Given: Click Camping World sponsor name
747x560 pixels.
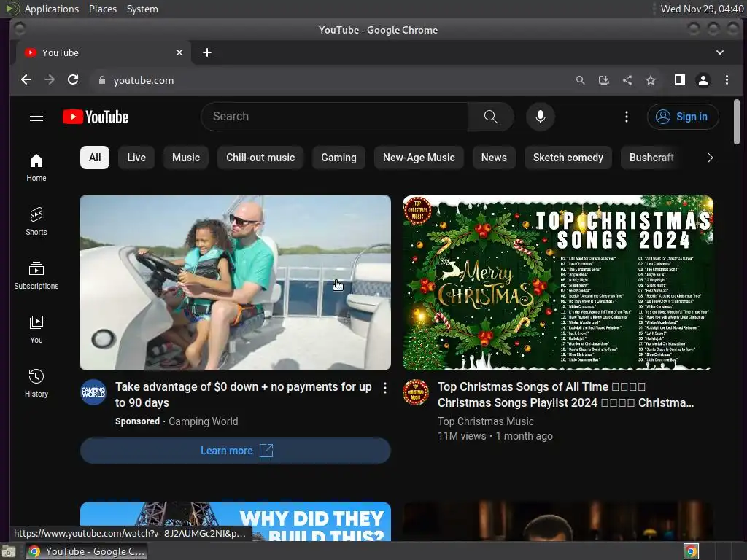Looking at the screenshot, I should click(204, 421).
